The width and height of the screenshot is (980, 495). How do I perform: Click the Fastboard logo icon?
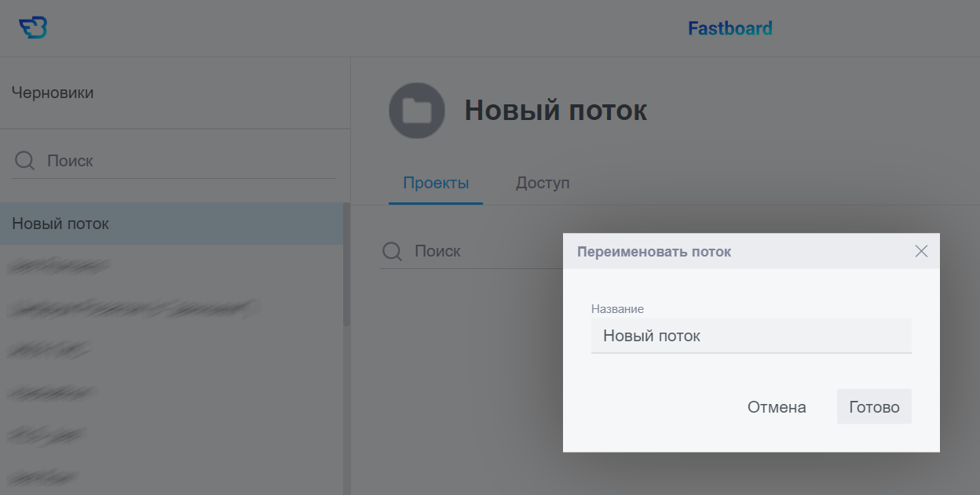click(x=33, y=28)
